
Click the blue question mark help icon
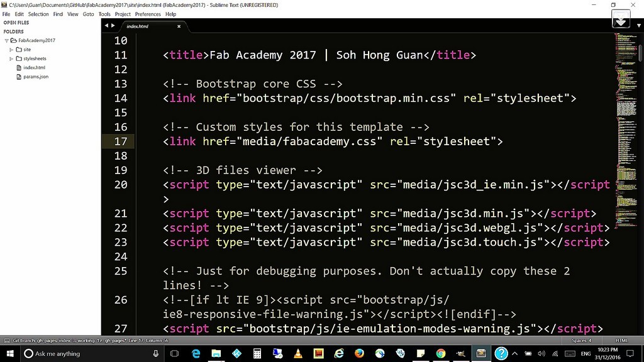tap(501, 353)
